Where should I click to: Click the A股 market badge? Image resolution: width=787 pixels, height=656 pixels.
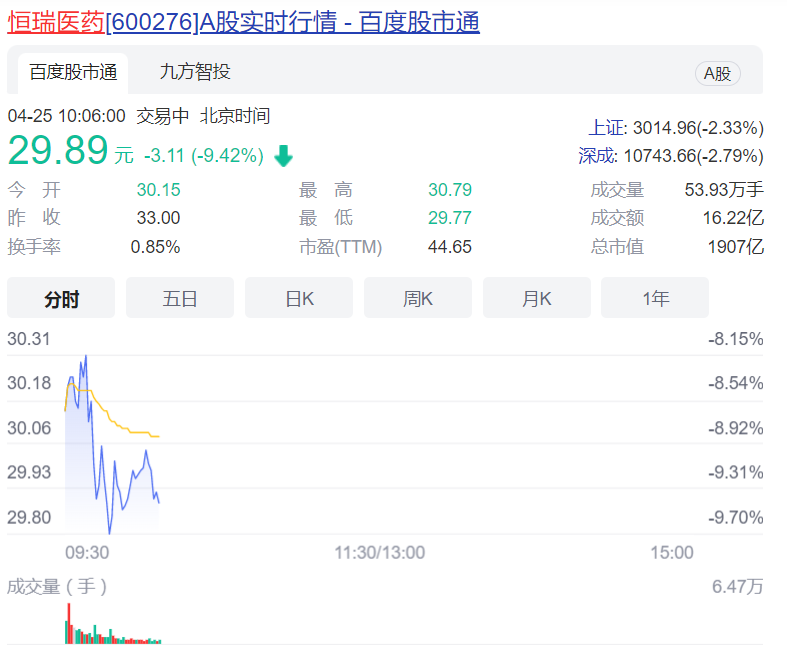click(x=717, y=73)
